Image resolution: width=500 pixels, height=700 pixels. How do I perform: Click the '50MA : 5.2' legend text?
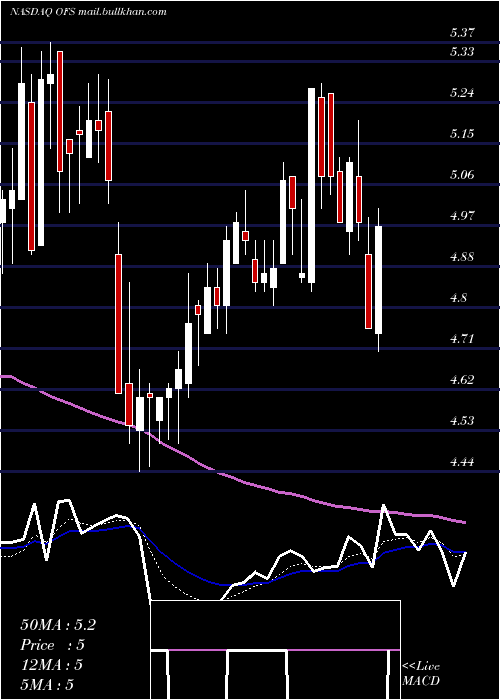(58, 625)
